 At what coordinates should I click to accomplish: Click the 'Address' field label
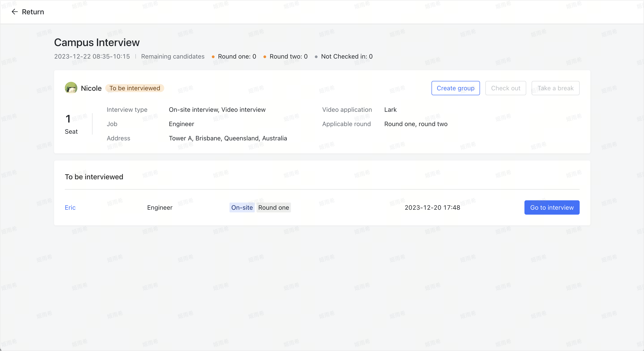click(x=118, y=138)
